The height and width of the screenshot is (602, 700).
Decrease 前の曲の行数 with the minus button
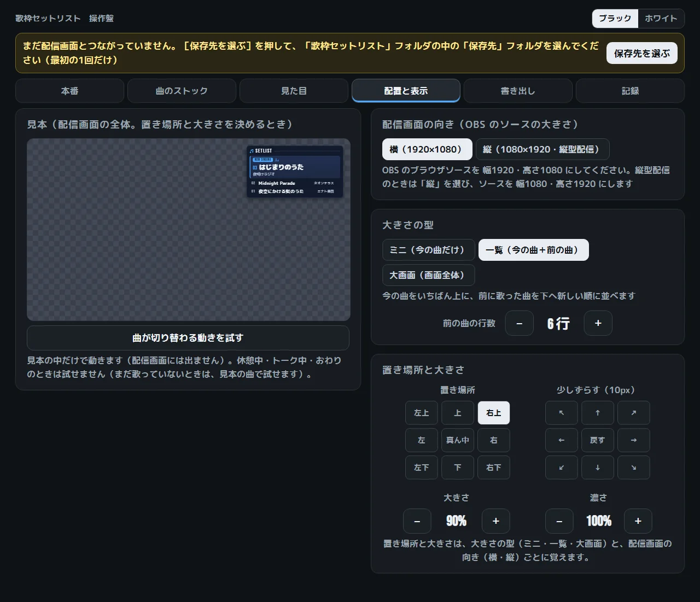point(519,323)
